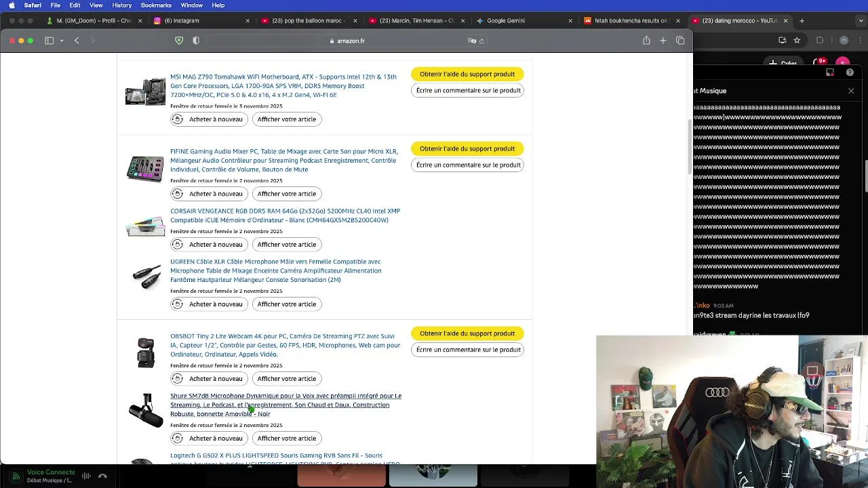Click amazon.fr address bar
Screen dimensions: 868x488
tap(347, 41)
